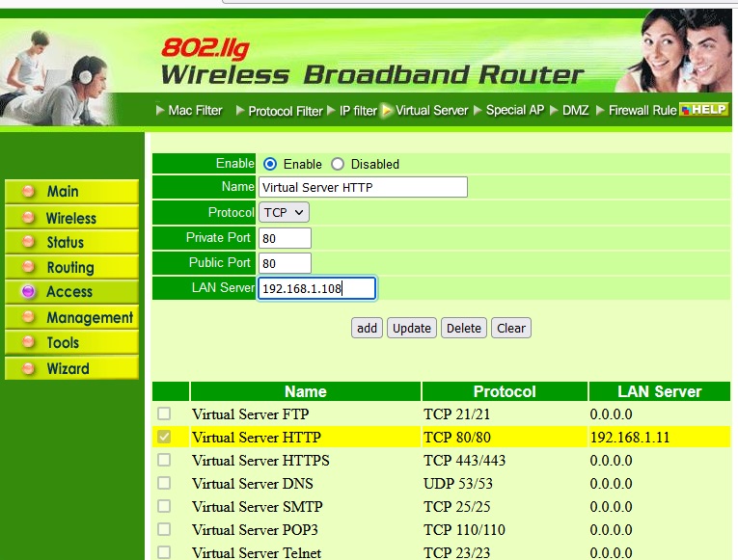Tick the Virtual Server POP3 checkbox
This screenshot has width=738, height=560.
164,529
